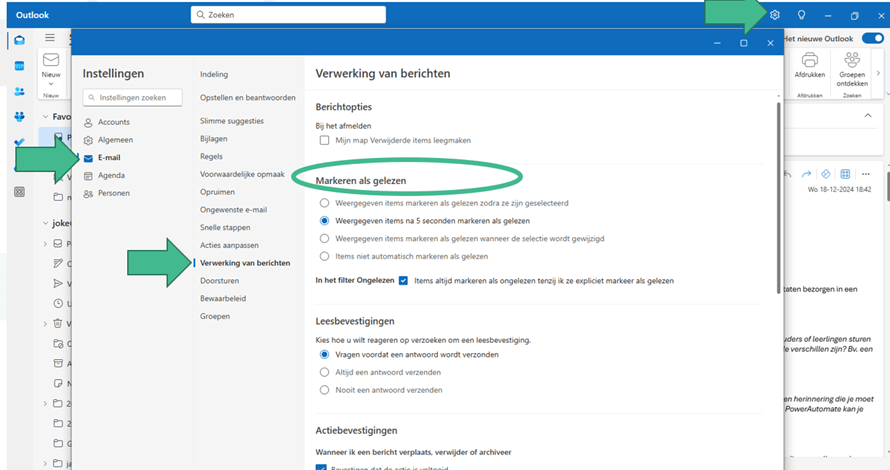Click the drafts pencil folder icon

(58, 263)
